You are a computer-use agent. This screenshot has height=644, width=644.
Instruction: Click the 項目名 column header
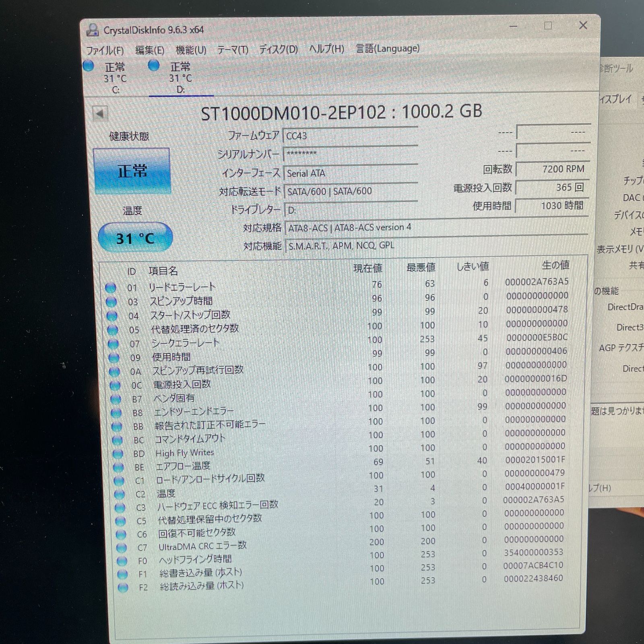[x=163, y=271]
